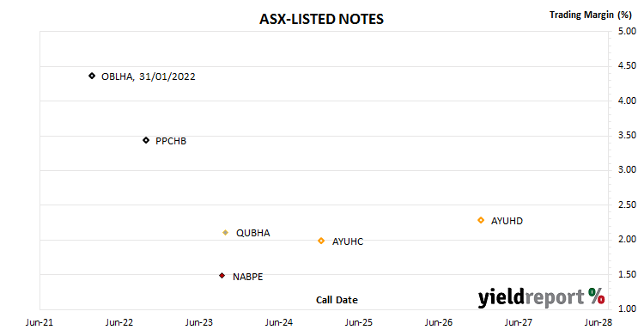Select the dark red NABPE marker

(x=222, y=276)
